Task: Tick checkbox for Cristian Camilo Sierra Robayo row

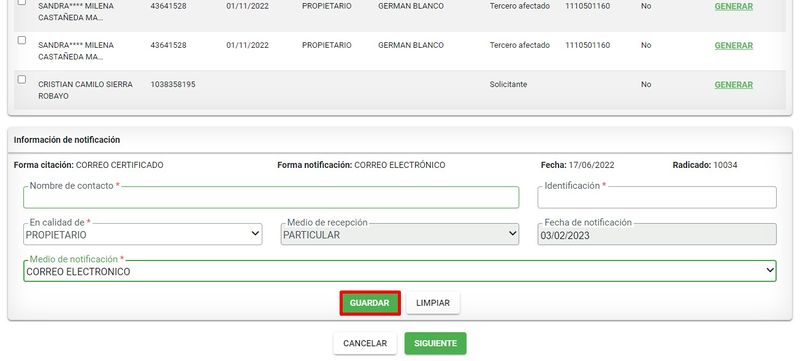Action: click(21, 80)
